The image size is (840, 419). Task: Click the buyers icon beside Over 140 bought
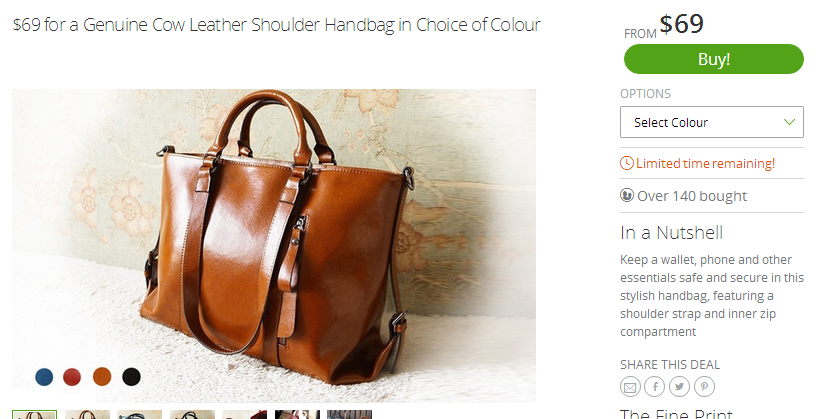[627, 196]
